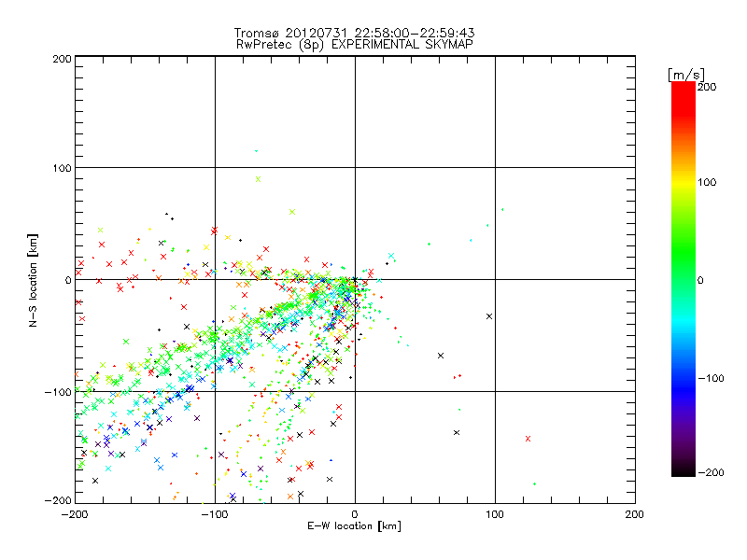This screenshot has height=560, width=747.
Task: Click the colorbar tick label 100
Action: [707, 182]
